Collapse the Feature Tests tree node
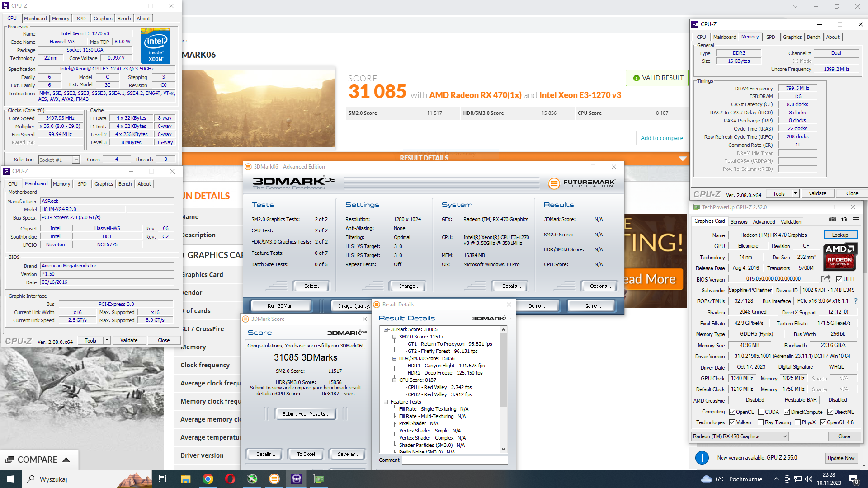The image size is (868, 488). pos(386,402)
